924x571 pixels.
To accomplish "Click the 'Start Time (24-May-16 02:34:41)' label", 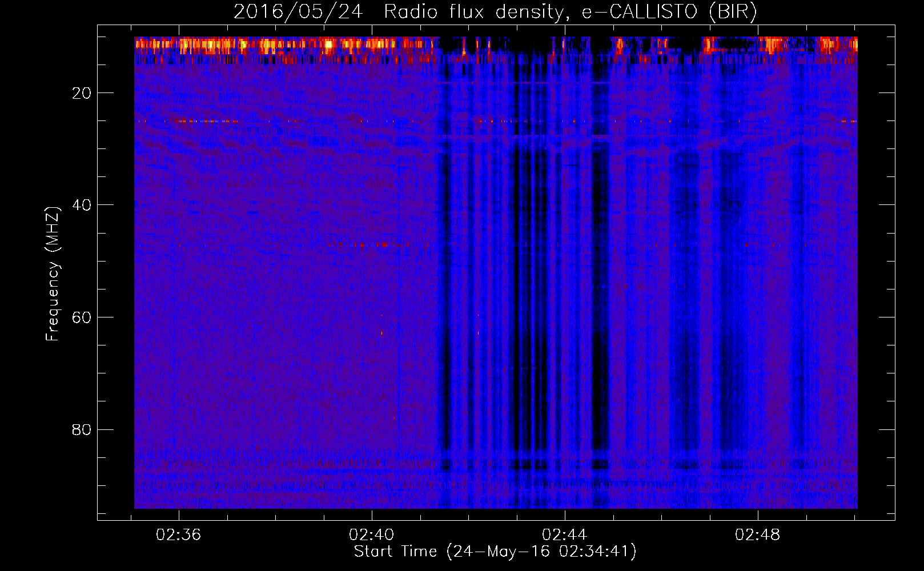I will pyautogui.click(x=495, y=552).
